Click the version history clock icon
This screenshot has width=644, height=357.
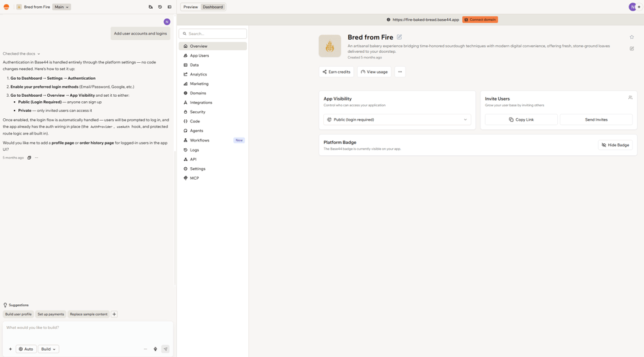pos(160,7)
